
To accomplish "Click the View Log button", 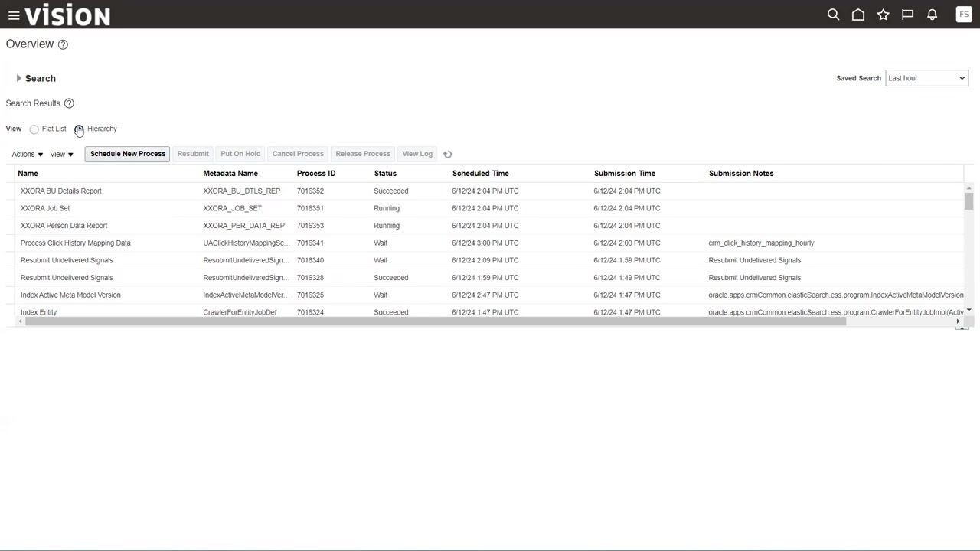I will [417, 154].
